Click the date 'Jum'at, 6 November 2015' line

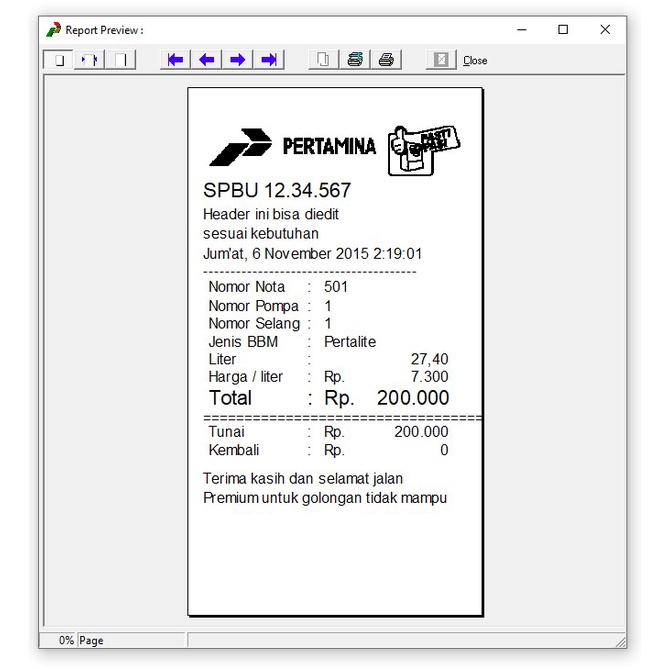point(312,254)
